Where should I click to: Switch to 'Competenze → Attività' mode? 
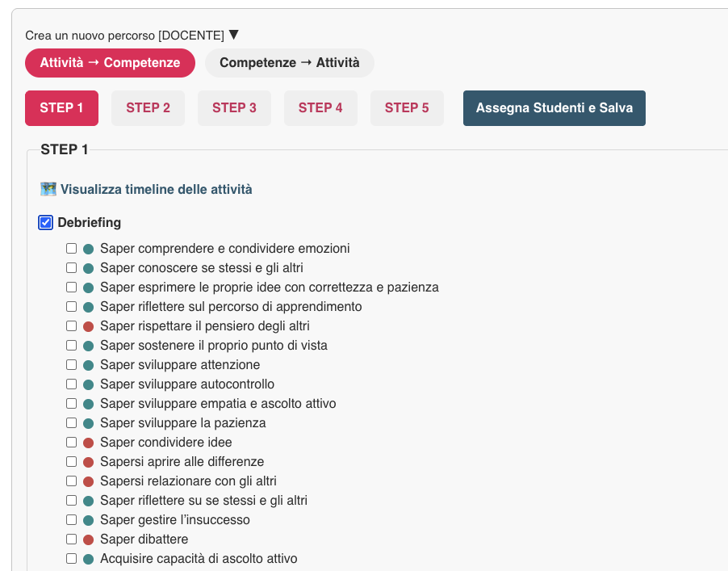pos(289,63)
